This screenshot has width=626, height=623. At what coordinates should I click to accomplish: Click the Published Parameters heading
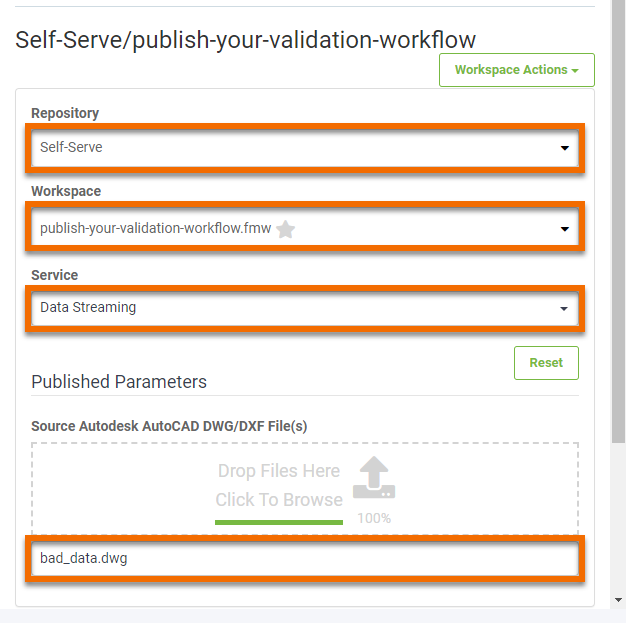click(x=119, y=382)
